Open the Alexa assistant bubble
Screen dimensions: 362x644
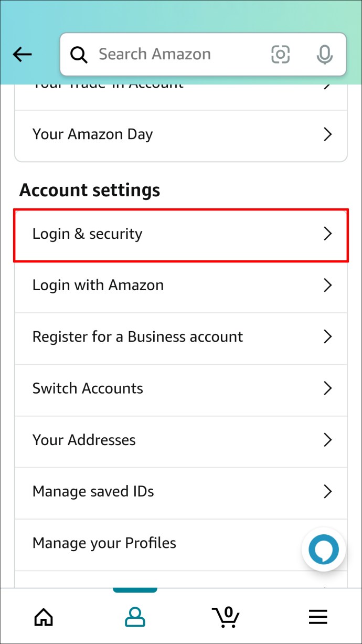coord(324,550)
